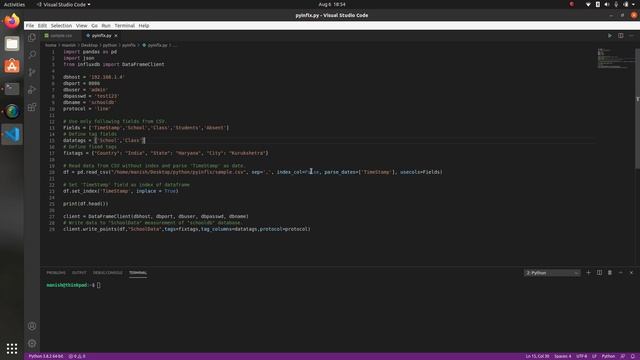This screenshot has height=360, width=640.
Task: Click 'UTF-8' encoding in status bar
Action: click(x=582, y=356)
